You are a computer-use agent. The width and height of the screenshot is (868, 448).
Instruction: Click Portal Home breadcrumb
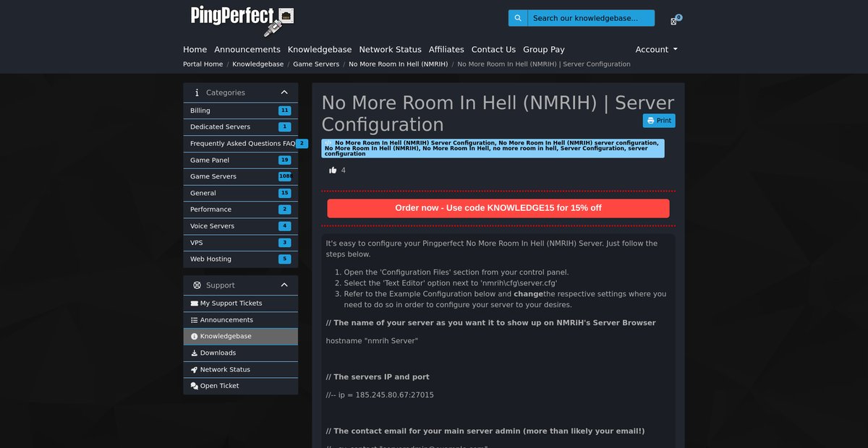pyautogui.click(x=203, y=64)
